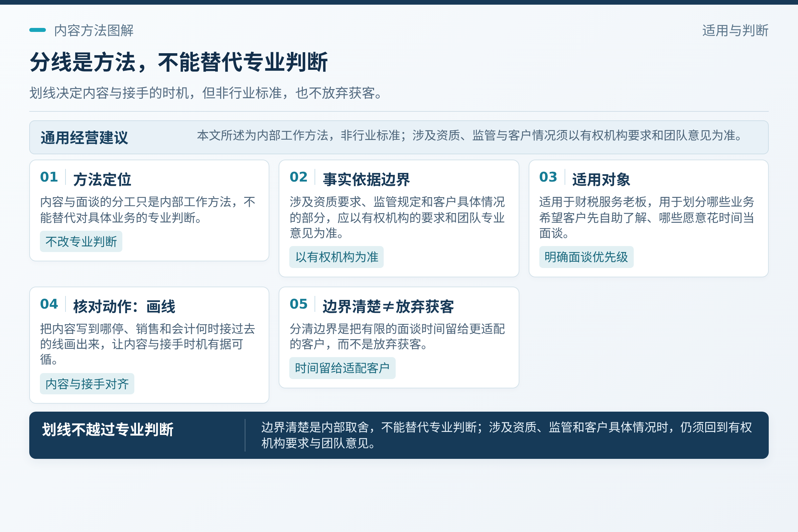Click the 以有权机构为准 tag
The image size is (798, 532).
[336, 257]
